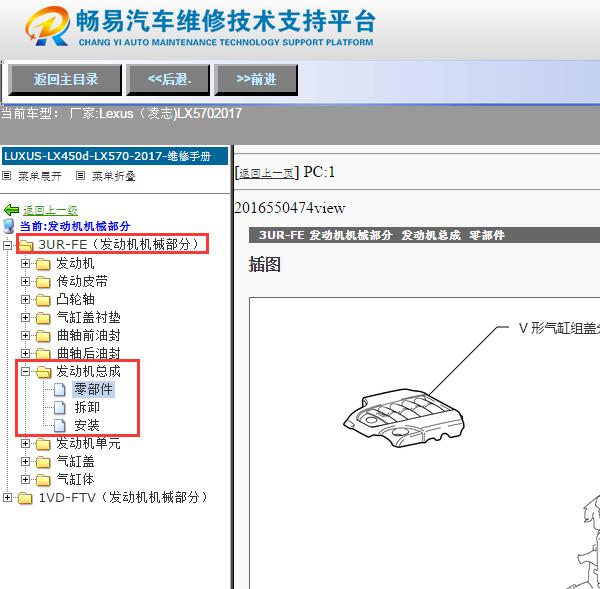Select the 凸轮轴 tree item
Image resolution: width=600 pixels, height=589 pixels.
[x=75, y=299]
